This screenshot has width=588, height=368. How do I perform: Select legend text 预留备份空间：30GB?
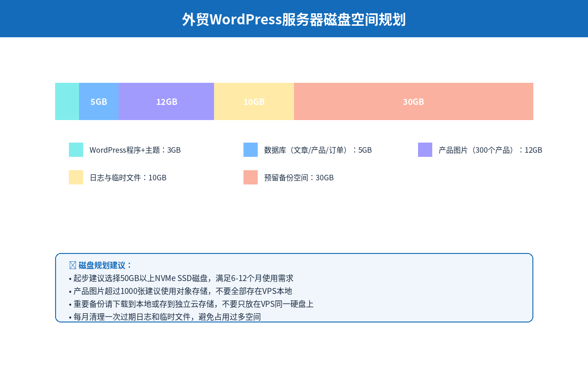pos(299,178)
